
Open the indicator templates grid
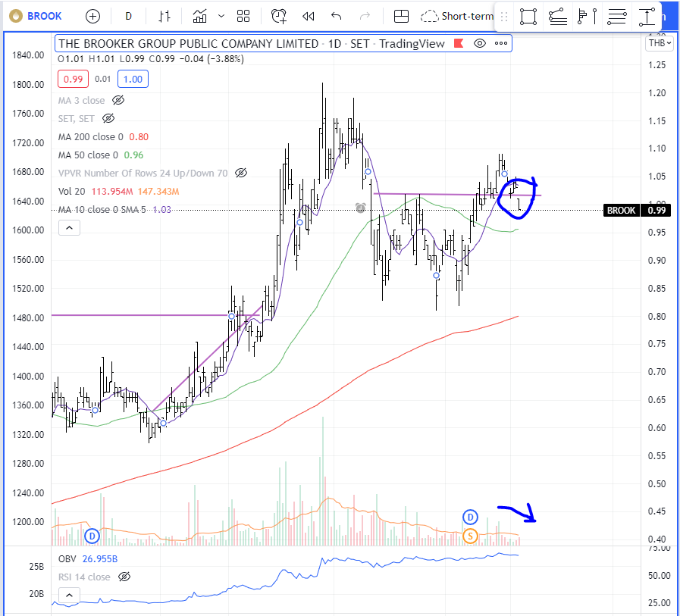coord(243,17)
